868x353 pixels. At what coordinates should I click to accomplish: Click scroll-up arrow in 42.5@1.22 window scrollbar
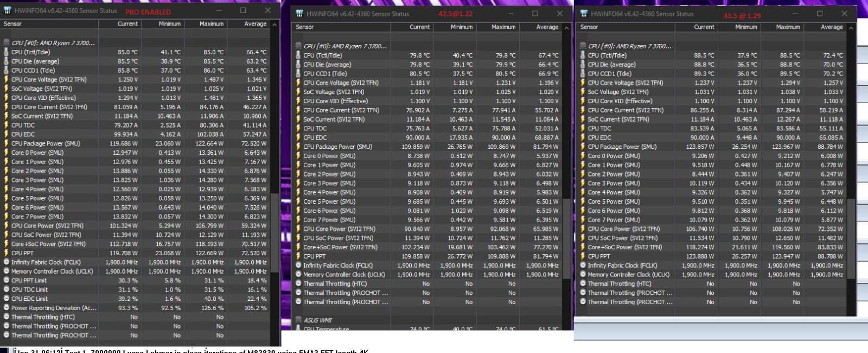point(567,27)
